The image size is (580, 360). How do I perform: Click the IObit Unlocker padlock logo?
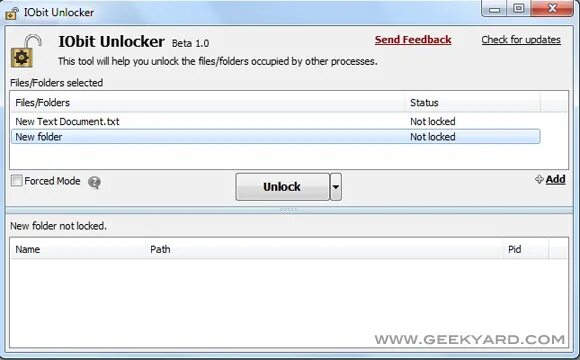26,51
